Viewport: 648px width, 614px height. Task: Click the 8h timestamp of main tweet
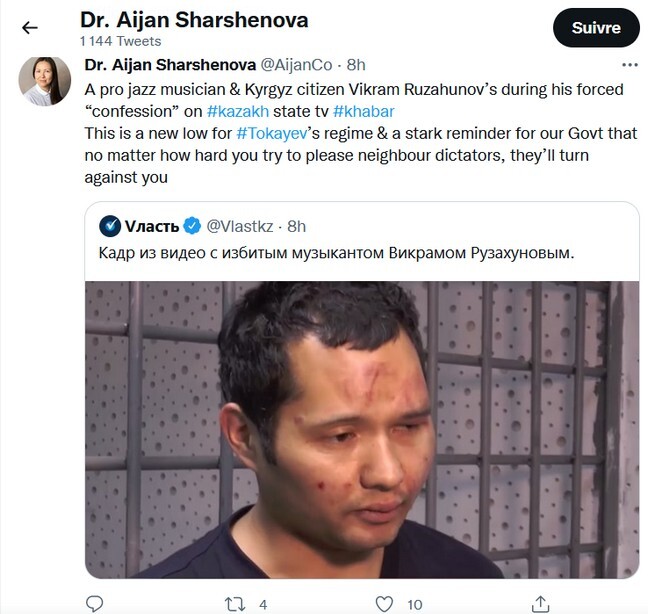tap(356, 65)
